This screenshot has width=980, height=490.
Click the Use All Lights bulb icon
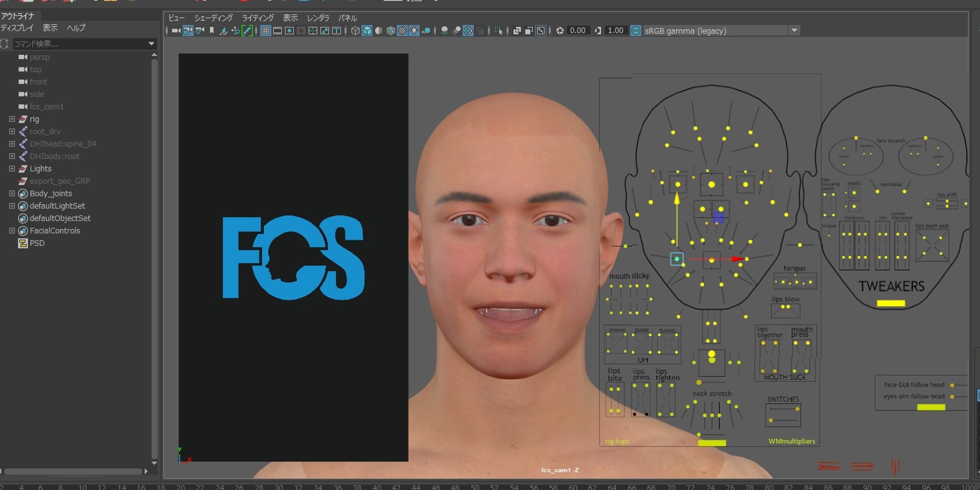coord(415,31)
